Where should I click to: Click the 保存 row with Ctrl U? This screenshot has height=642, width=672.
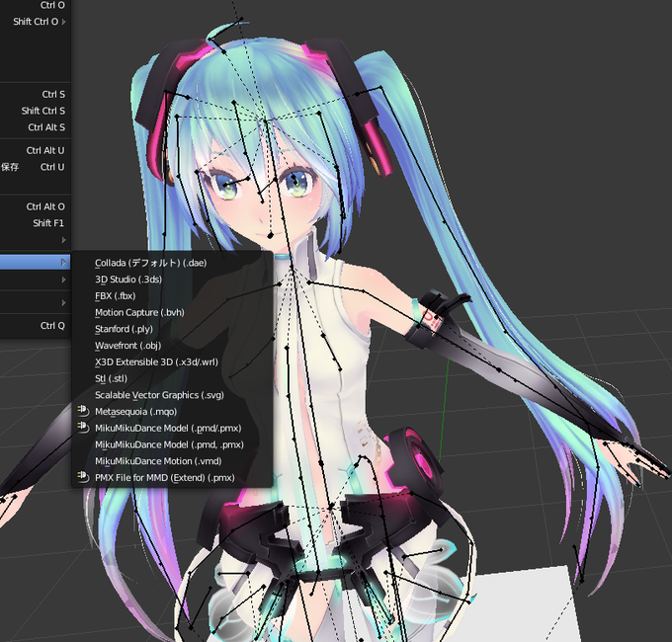coord(36,167)
